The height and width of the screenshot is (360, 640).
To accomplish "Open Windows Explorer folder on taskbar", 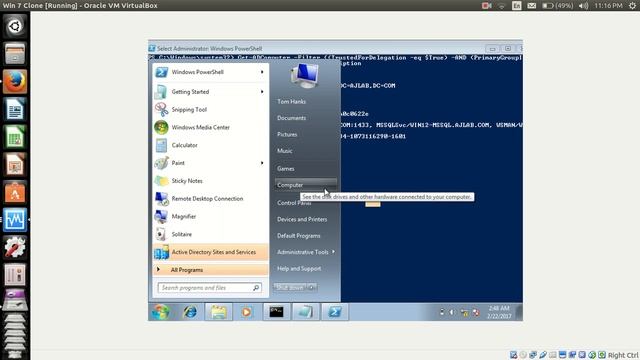I will [x=218, y=312].
